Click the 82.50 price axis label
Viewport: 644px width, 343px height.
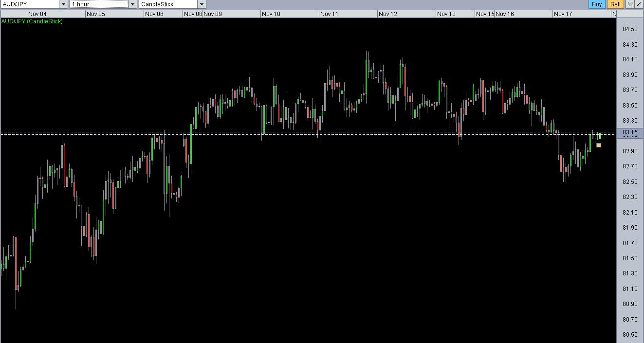click(630, 182)
